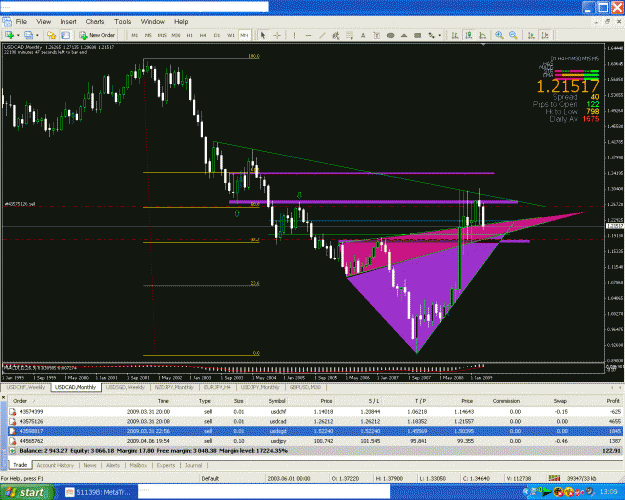Screen dimensions: 625x500
Task: Select the Fibonacci retracement tool
Action: 350,35
